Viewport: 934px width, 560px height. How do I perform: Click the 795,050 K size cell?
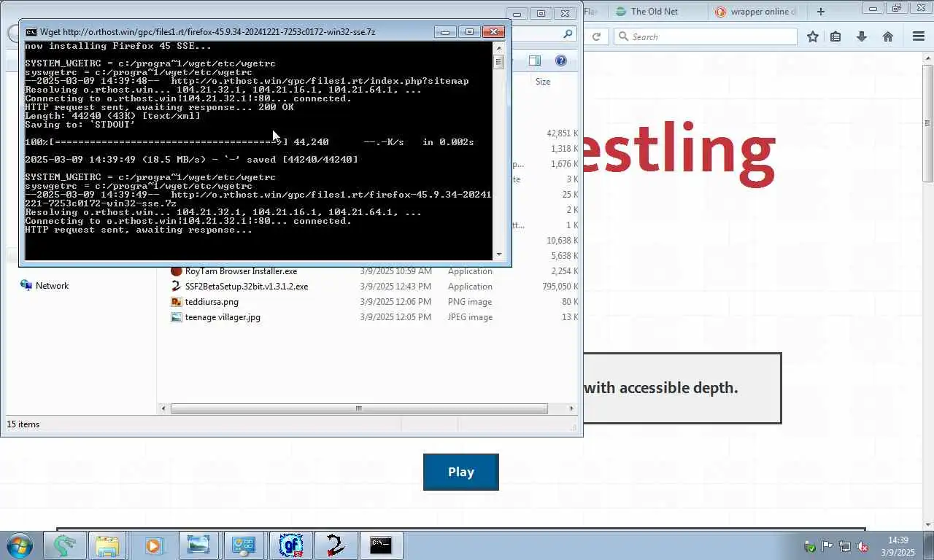point(560,287)
